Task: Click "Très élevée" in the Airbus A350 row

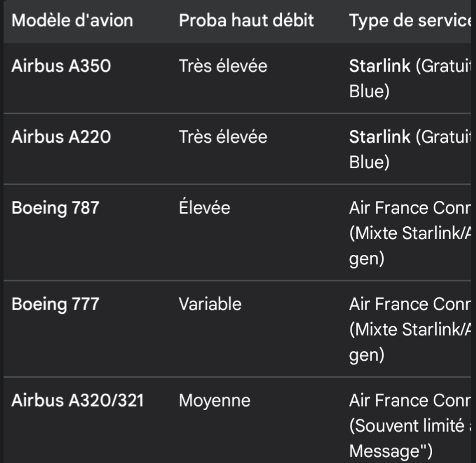Action: pos(222,66)
